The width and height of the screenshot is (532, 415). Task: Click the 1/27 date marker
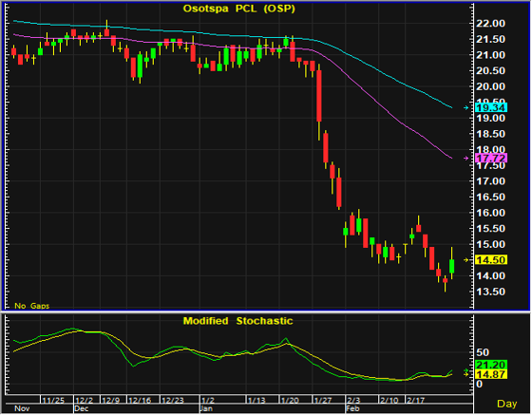[322, 401]
